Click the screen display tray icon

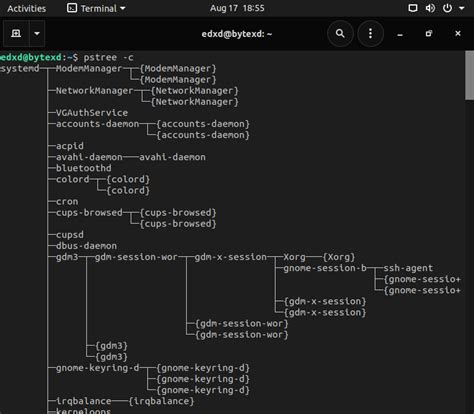[x=413, y=8]
